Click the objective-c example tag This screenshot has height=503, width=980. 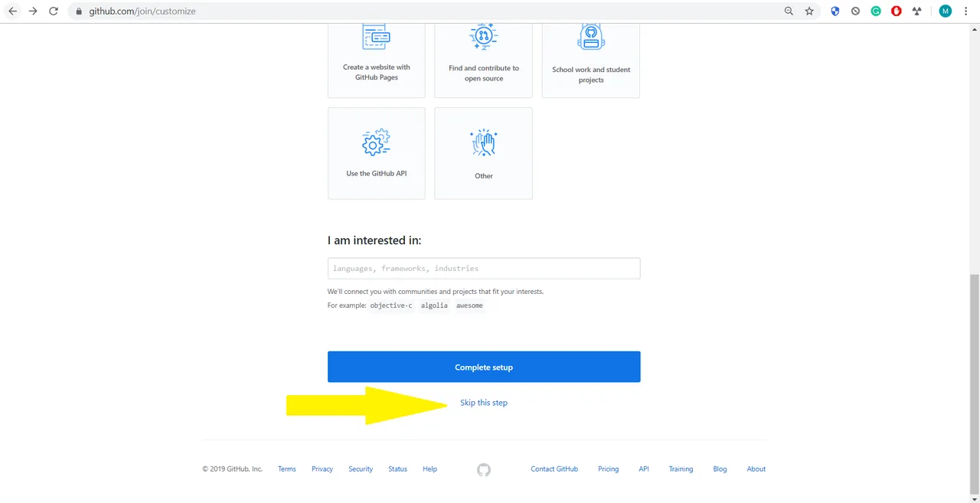coord(391,305)
